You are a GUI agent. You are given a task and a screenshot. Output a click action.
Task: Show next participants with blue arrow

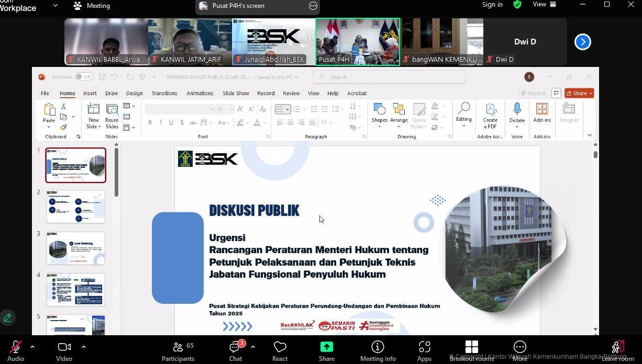click(582, 42)
